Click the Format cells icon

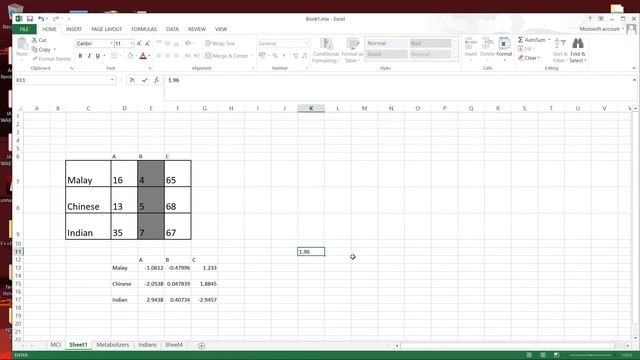(x=504, y=43)
